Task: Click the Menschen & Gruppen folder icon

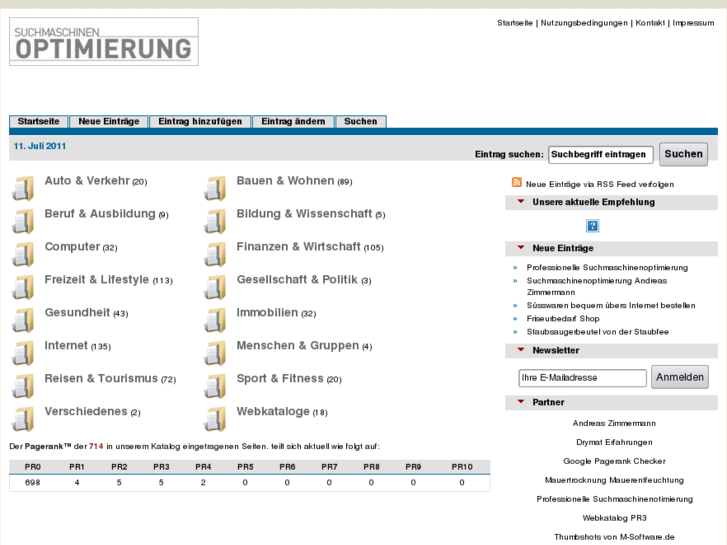Action: pyautogui.click(x=215, y=353)
